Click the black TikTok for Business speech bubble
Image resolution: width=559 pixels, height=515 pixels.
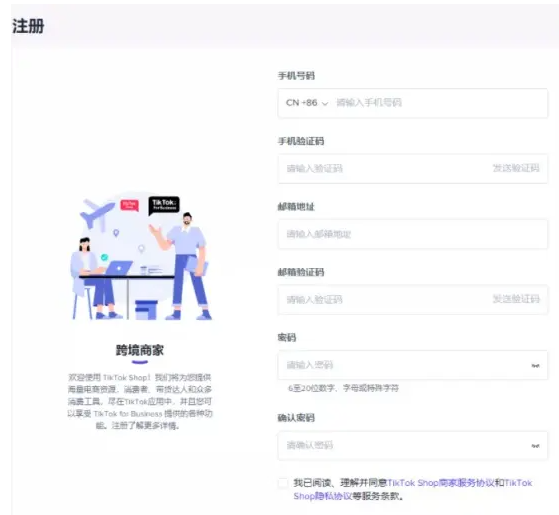(164, 206)
